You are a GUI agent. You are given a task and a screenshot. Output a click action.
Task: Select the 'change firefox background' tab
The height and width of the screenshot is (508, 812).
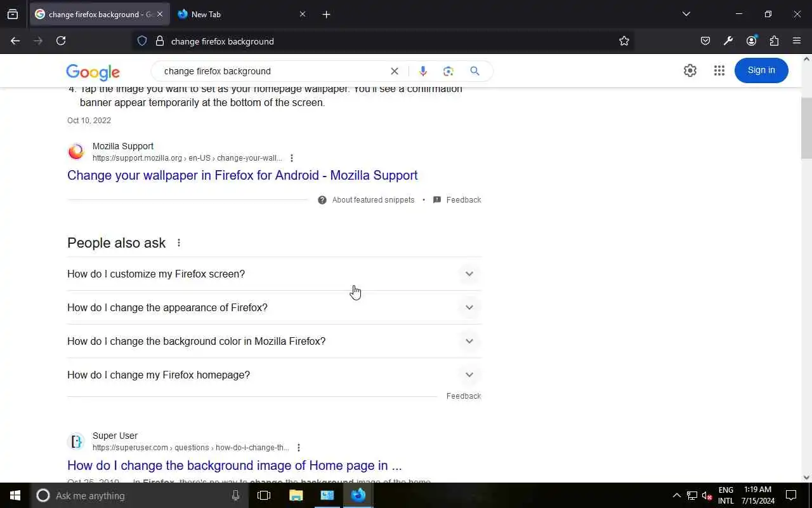pos(100,14)
